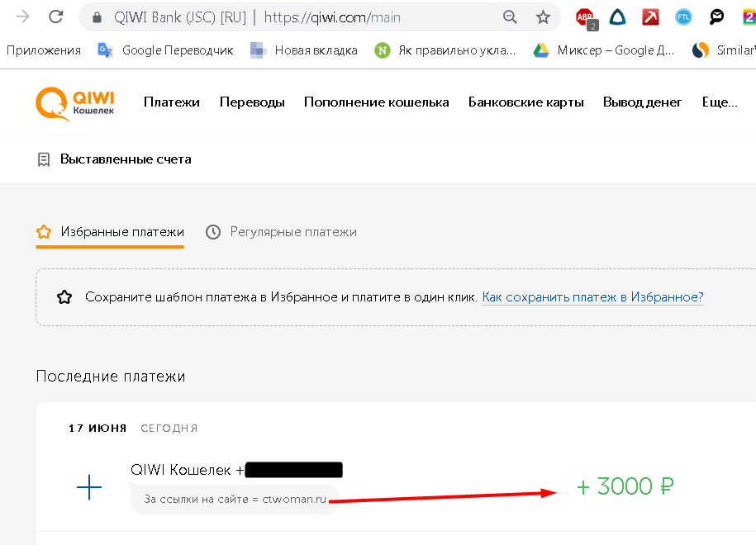The image size is (756, 545).
Task: Click the orange star favorites icon
Action: pyautogui.click(x=44, y=232)
